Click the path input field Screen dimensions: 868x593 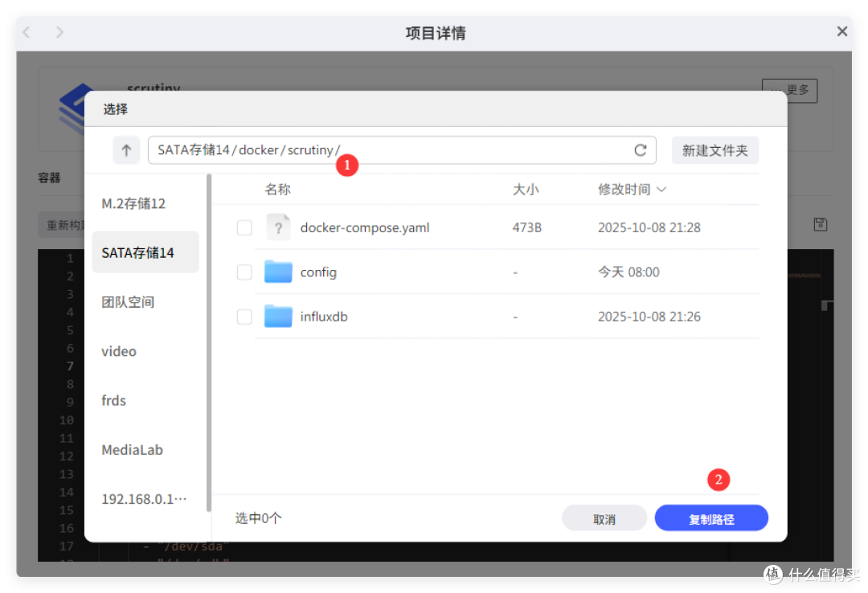[x=402, y=150]
